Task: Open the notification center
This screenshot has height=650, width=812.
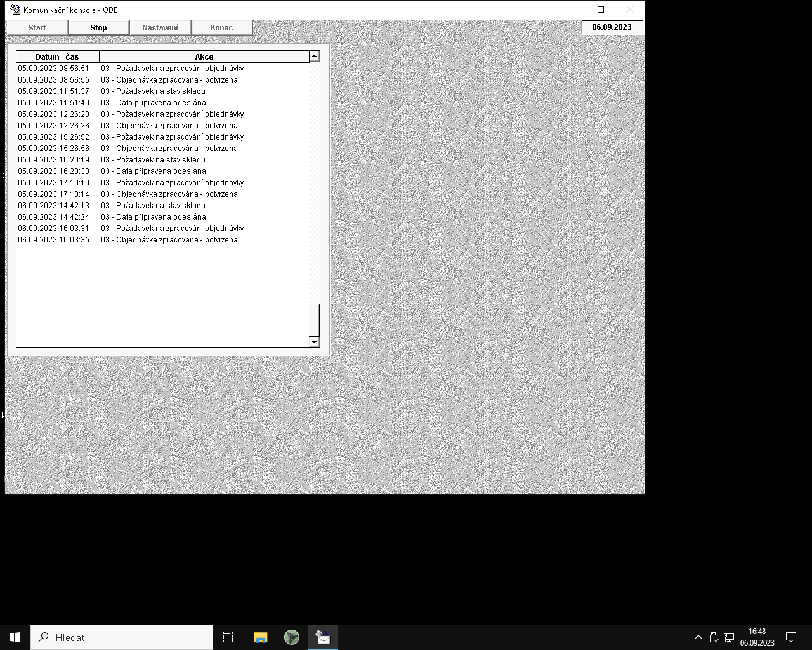Action: [x=790, y=637]
